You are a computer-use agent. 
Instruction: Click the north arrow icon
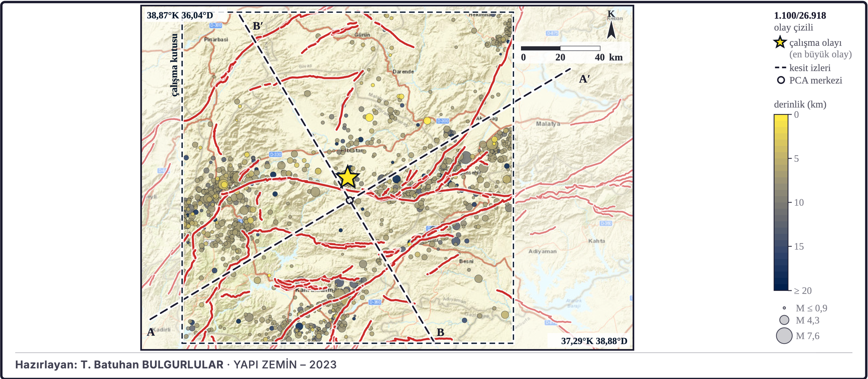(x=611, y=30)
